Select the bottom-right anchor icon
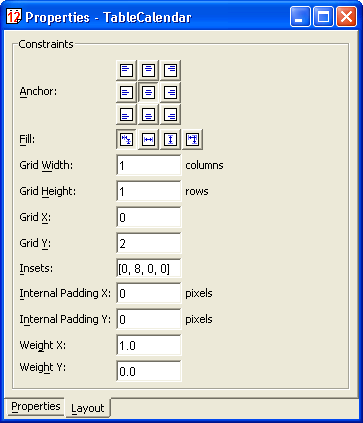Image resolution: width=363 pixels, height=423 pixels. point(170,114)
